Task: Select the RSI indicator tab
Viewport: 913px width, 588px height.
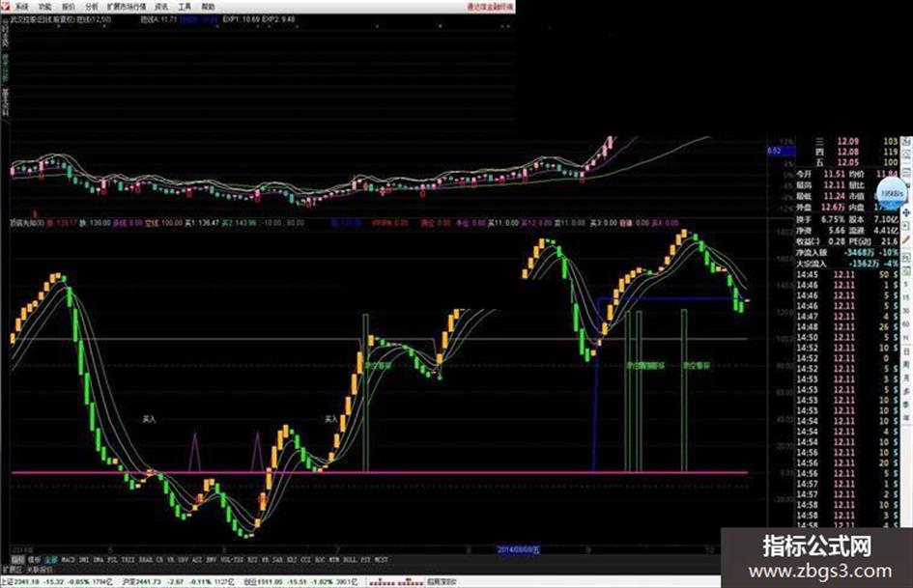Action: coord(252,559)
